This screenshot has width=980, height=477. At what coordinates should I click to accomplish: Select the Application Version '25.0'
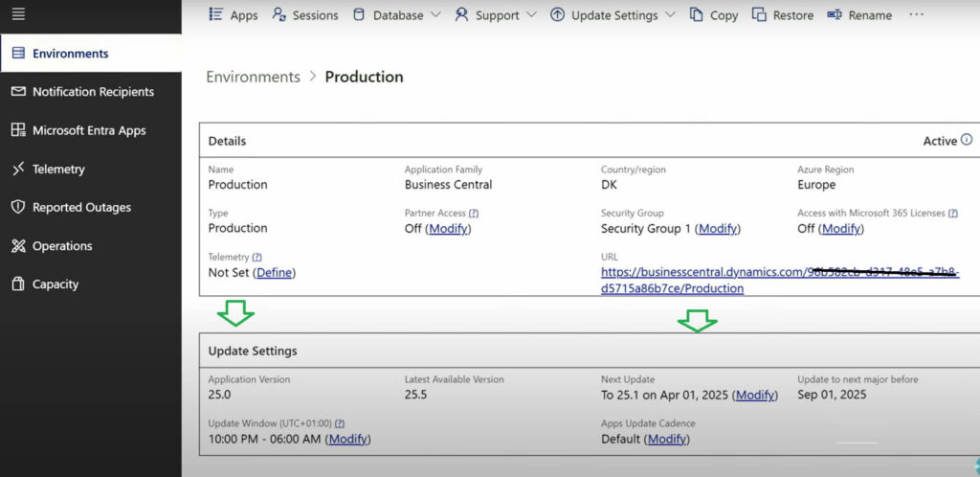coord(219,395)
